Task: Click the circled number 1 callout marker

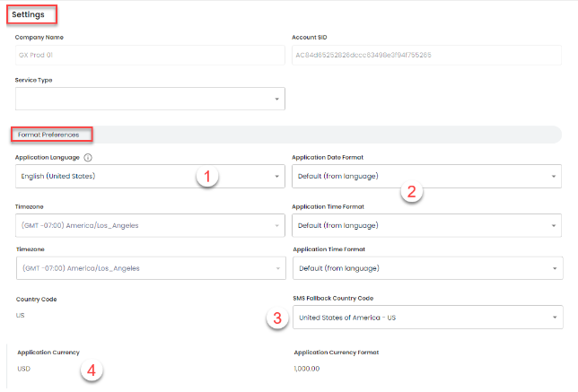Action: click(x=208, y=177)
